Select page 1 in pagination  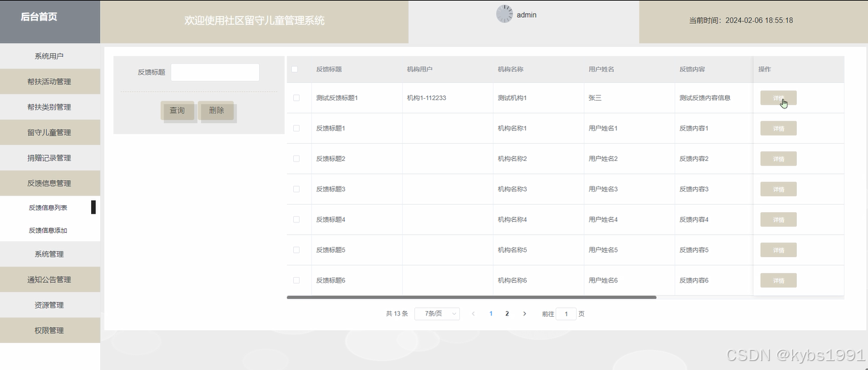click(491, 314)
